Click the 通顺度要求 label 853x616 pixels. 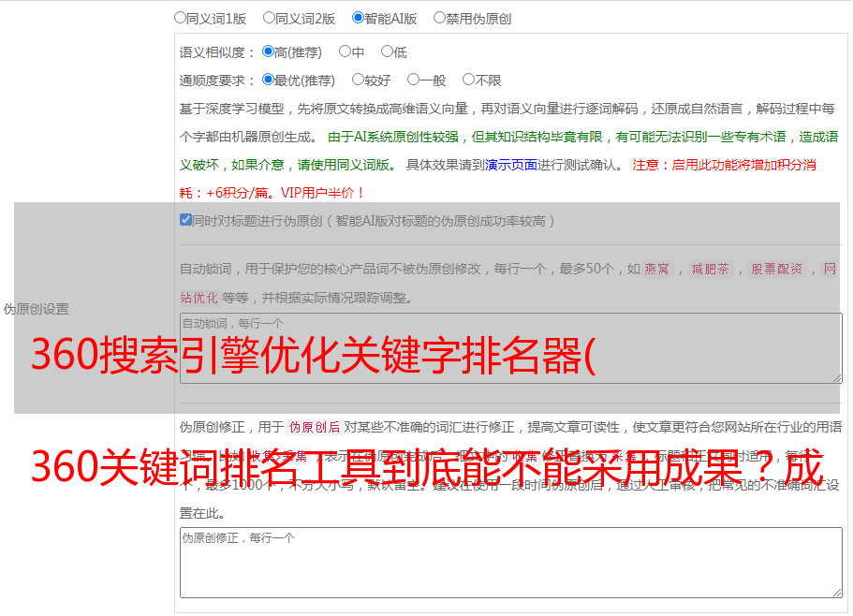[x=217, y=81]
